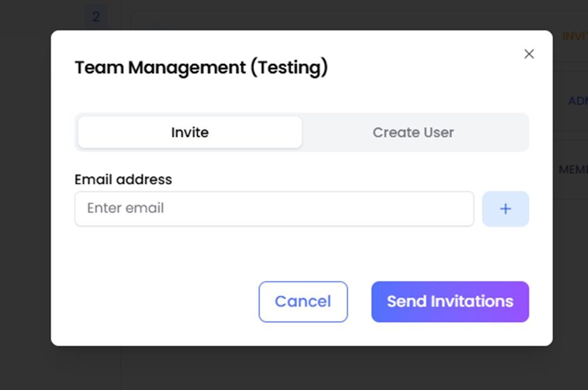Click the Team Management (Testing) title
The image size is (588, 390).
coord(201,67)
